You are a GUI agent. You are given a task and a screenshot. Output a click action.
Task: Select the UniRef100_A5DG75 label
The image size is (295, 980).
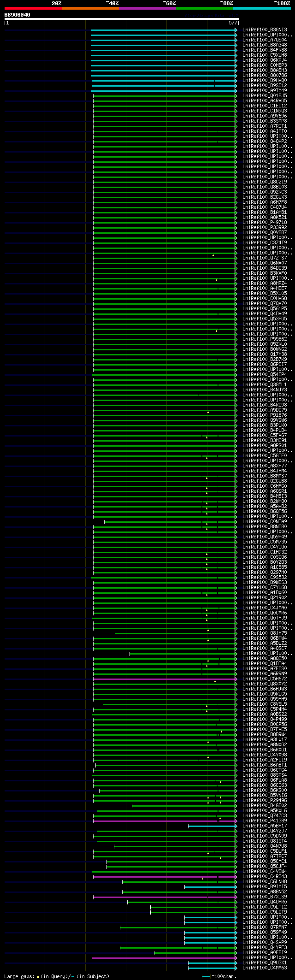tap(265, 410)
